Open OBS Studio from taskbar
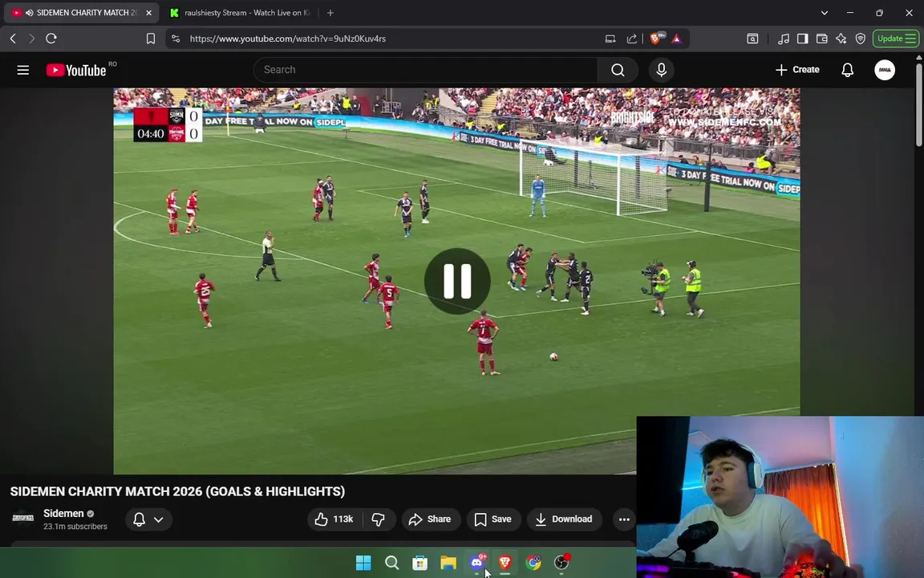 point(561,563)
